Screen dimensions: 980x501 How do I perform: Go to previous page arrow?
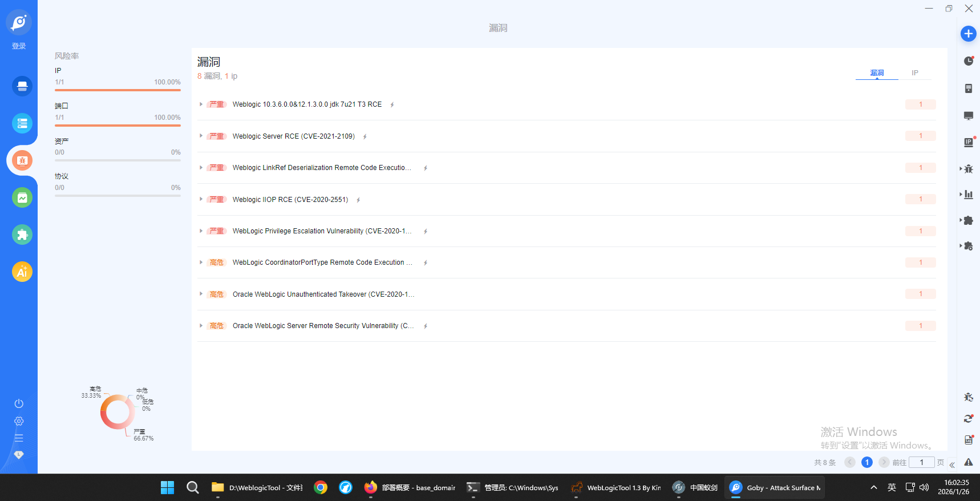click(x=850, y=462)
